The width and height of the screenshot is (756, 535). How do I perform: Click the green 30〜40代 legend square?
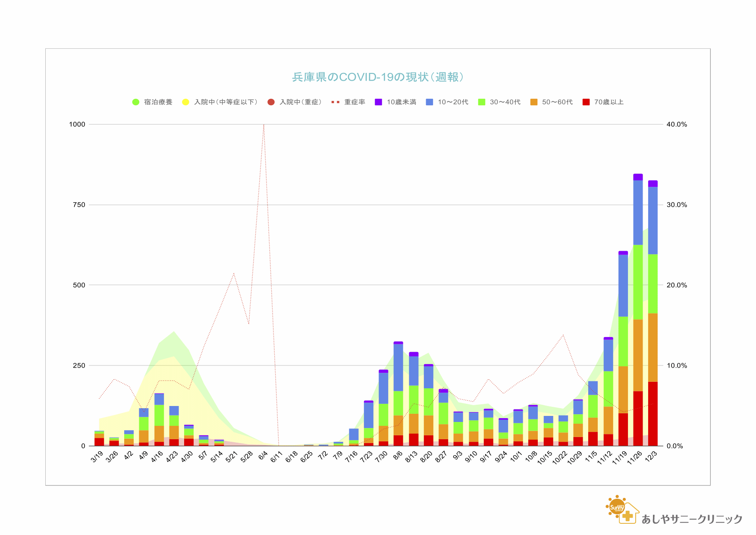[x=482, y=102]
